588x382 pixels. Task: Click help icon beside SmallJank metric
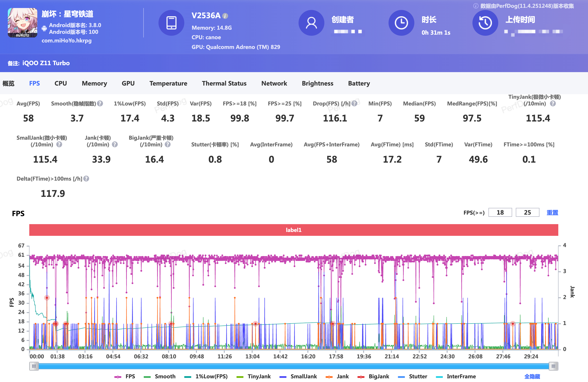click(59, 145)
